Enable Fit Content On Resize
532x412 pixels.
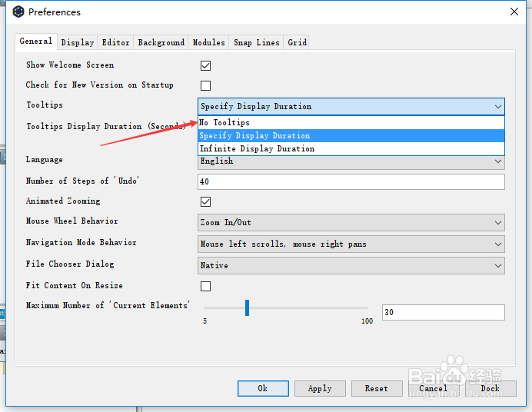point(205,286)
